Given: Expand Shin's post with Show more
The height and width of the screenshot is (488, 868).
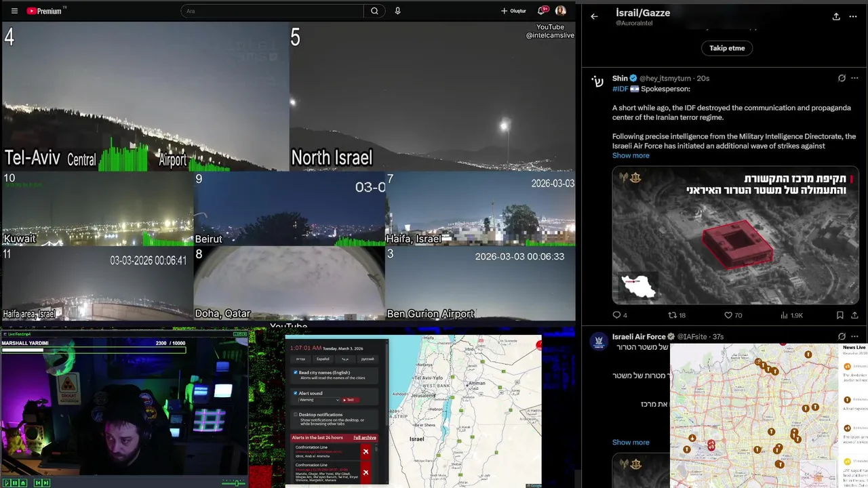Looking at the screenshot, I should 631,155.
